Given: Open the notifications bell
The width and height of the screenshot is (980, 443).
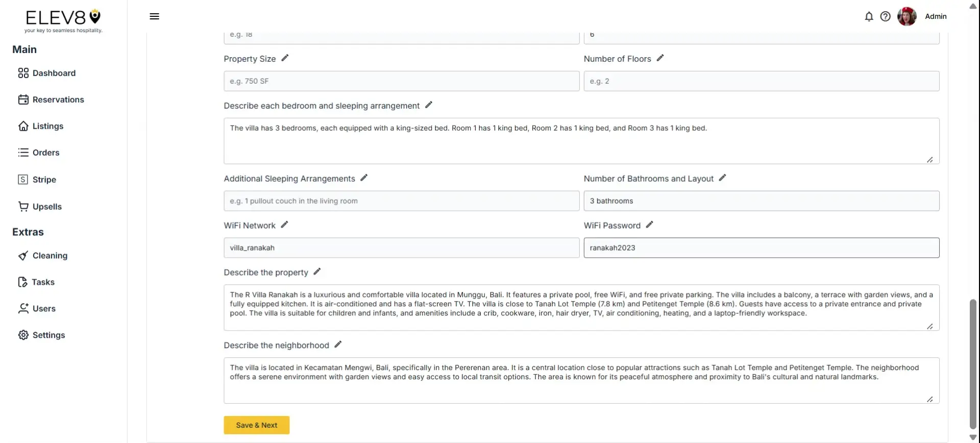Looking at the screenshot, I should (869, 16).
